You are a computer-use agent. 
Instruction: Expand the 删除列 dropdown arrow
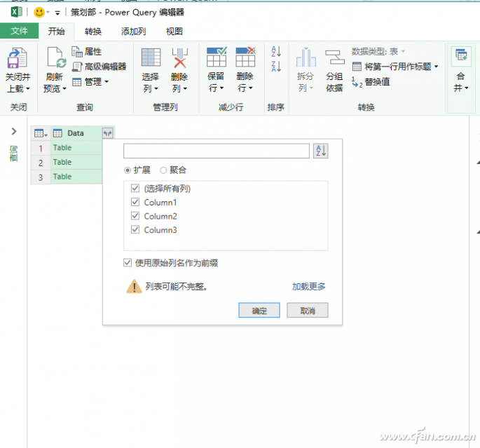(x=185, y=89)
